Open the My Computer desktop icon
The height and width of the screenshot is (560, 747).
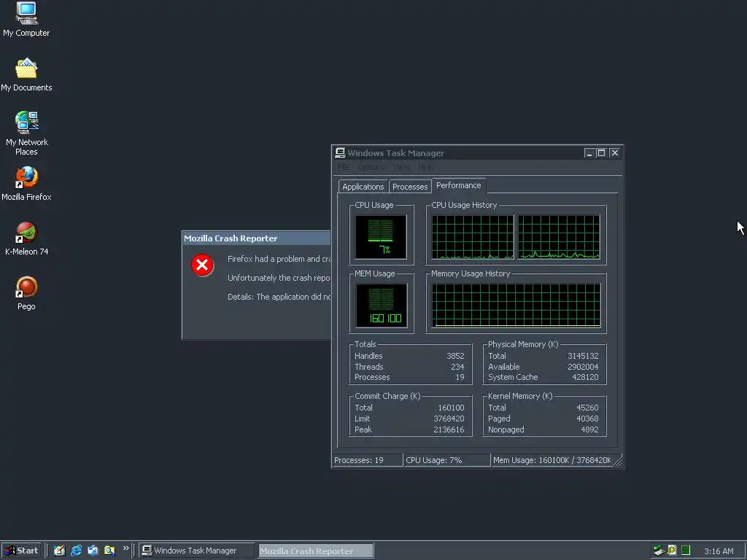point(26,19)
